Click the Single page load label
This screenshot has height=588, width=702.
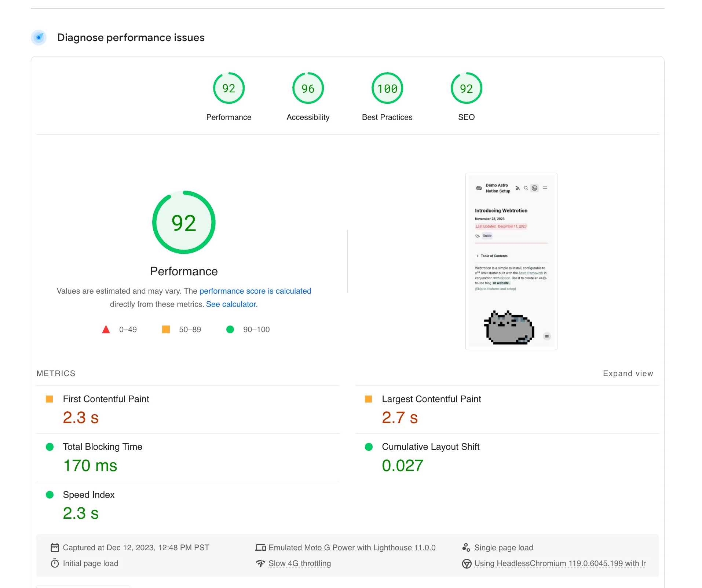pos(504,548)
